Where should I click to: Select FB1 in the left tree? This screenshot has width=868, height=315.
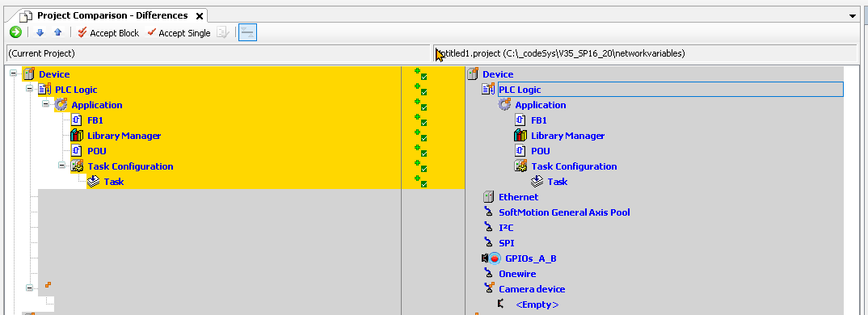(x=95, y=120)
